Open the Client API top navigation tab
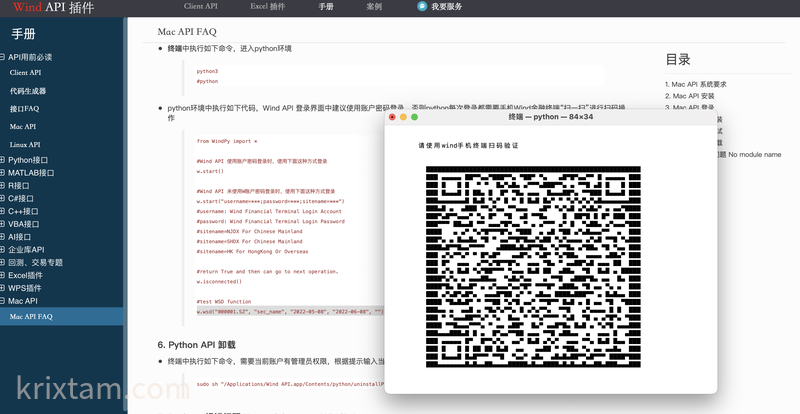This screenshot has width=800, height=414. [201, 6]
